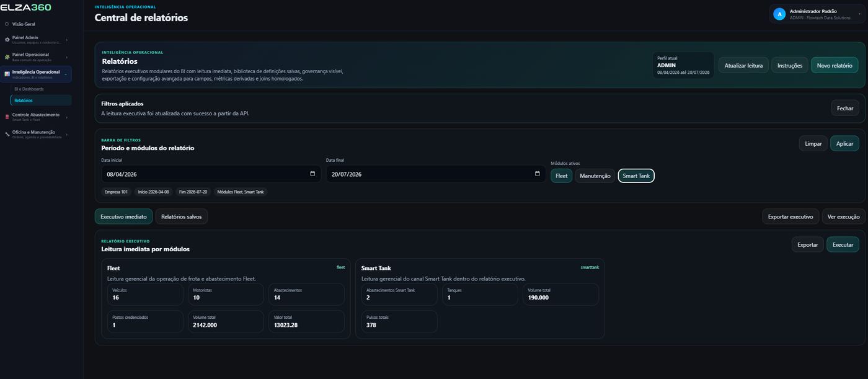Image resolution: width=868 pixels, height=379 pixels.
Task: Expand the Painel Admin menu chevron
Action: click(x=66, y=40)
